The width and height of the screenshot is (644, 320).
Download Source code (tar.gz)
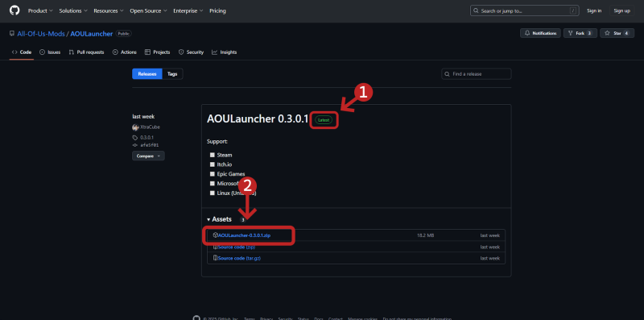[x=239, y=258]
